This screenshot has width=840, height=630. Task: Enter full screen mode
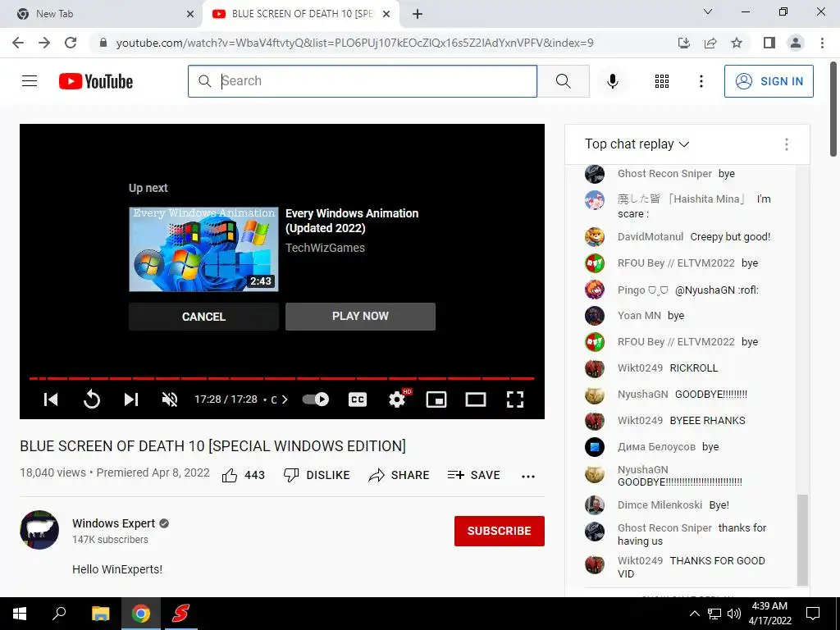[515, 399]
